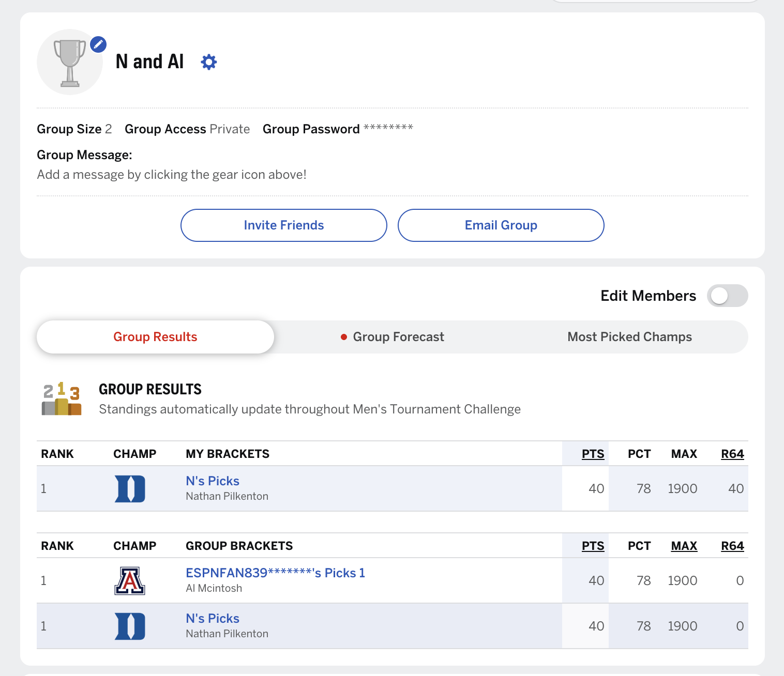
Task: Click the Duke champ logo in Group Brackets row
Action: 130,626
